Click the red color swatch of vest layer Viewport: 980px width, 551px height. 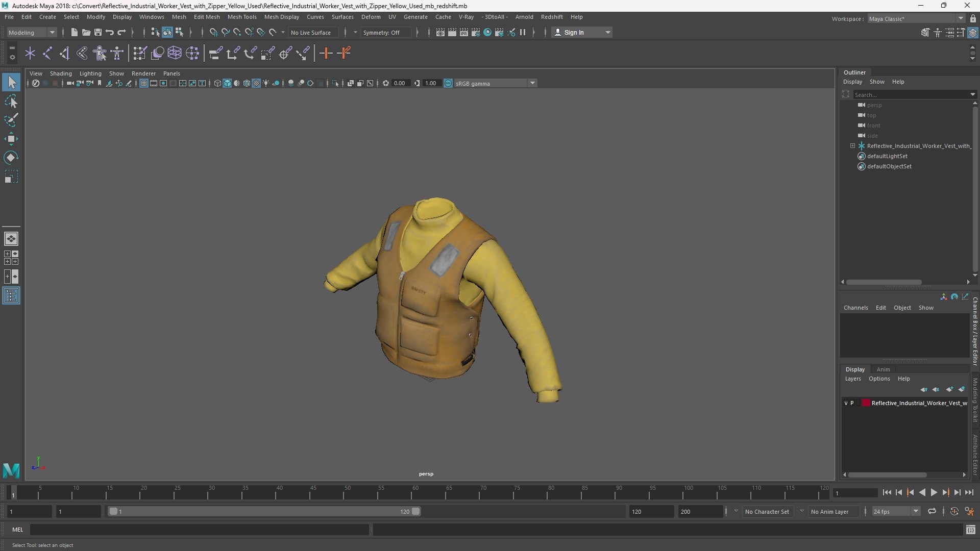866,403
